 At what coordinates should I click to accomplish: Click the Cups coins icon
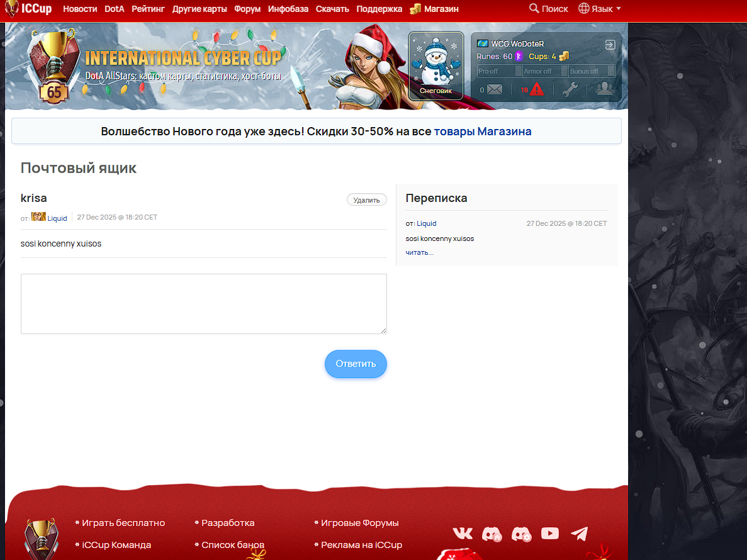coord(564,56)
